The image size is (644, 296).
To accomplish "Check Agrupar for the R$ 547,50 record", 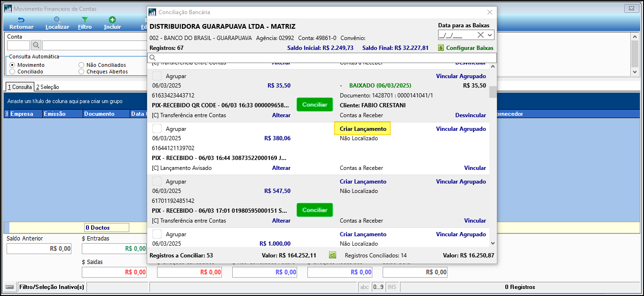I will (157, 181).
